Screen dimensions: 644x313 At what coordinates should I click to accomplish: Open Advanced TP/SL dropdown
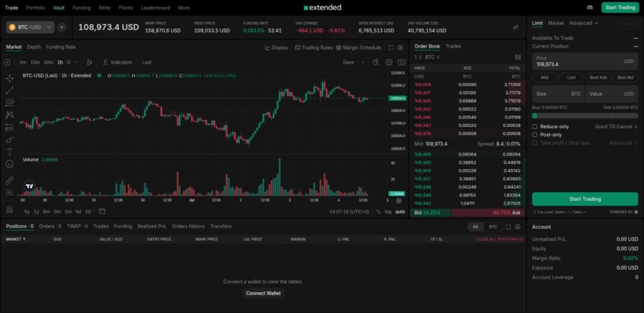[x=623, y=143]
